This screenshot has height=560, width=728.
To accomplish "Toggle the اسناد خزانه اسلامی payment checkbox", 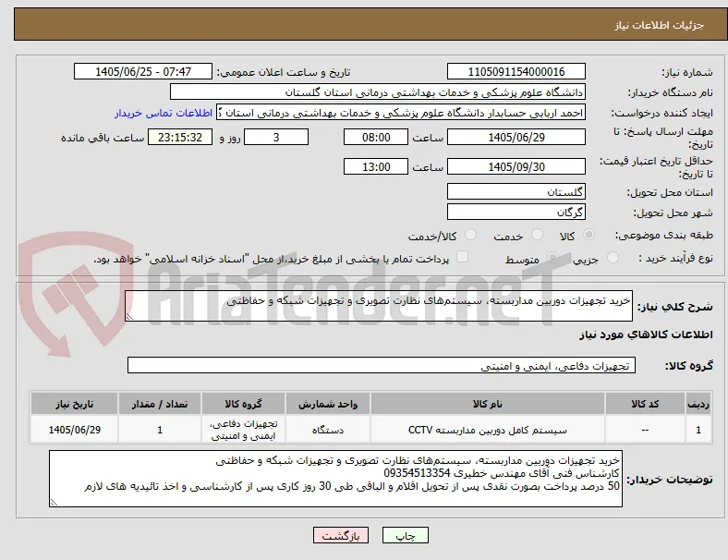I will tap(463, 257).
